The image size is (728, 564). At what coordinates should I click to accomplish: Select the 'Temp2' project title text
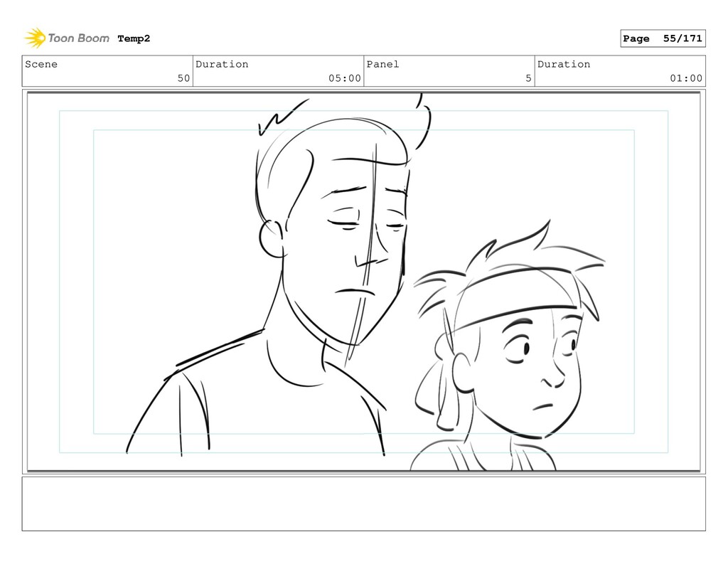pyautogui.click(x=134, y=38)
